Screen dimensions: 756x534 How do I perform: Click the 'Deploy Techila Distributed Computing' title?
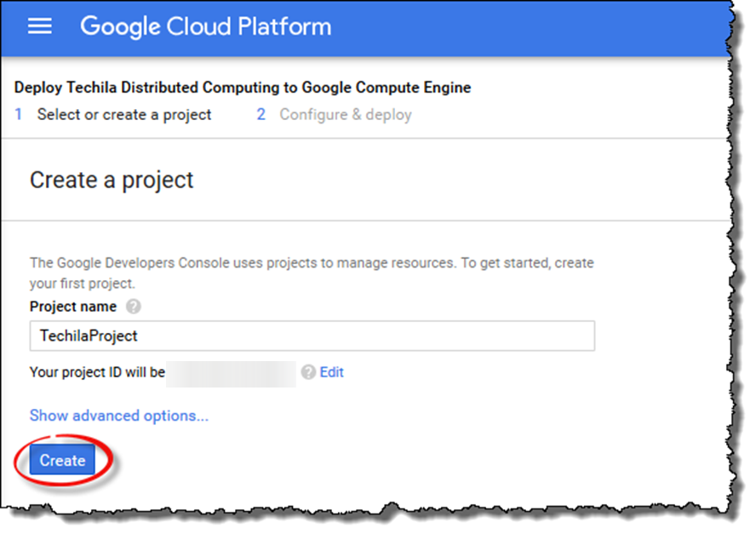coord(243,88)
